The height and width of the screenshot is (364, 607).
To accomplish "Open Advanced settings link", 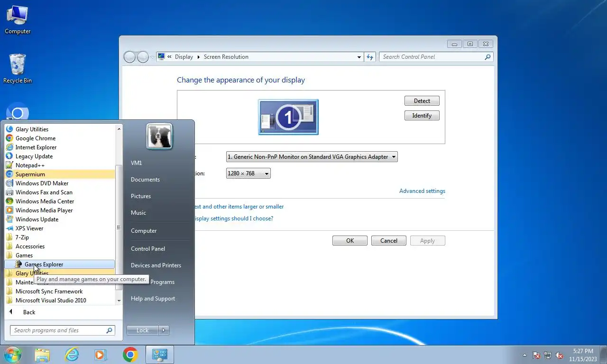I will (x=422, y=191).
